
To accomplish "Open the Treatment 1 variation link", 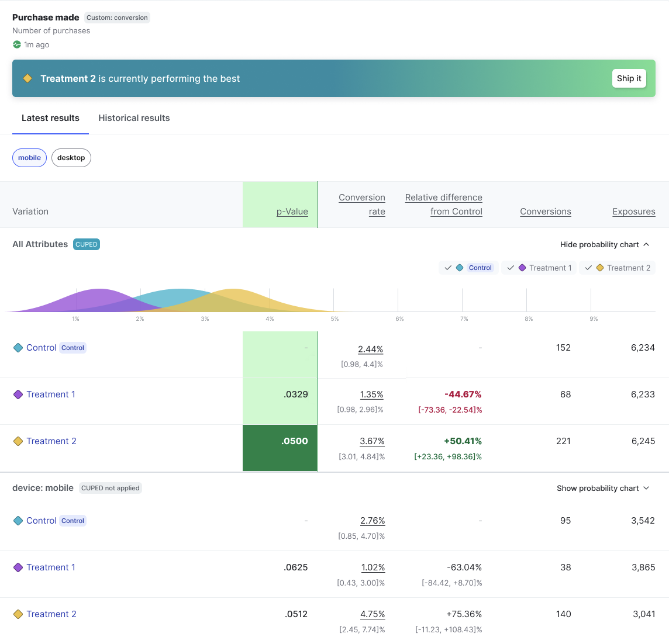I will click(x=51, y=394).
